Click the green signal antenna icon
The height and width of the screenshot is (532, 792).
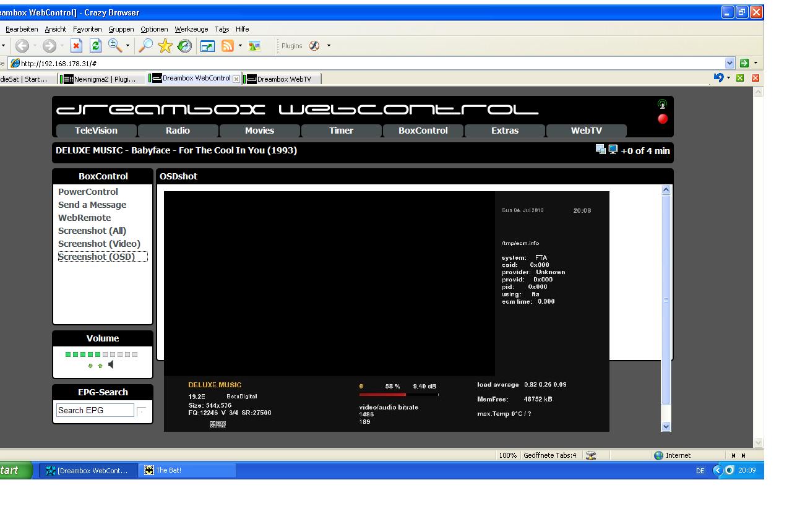(662, 104)
